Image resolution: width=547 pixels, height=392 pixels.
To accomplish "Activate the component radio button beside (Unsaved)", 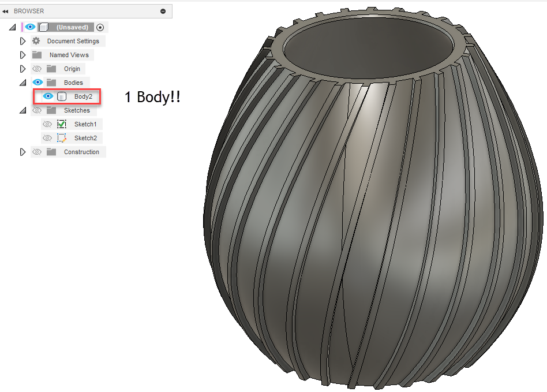I will pyautogui.click(x=99, y=27).
